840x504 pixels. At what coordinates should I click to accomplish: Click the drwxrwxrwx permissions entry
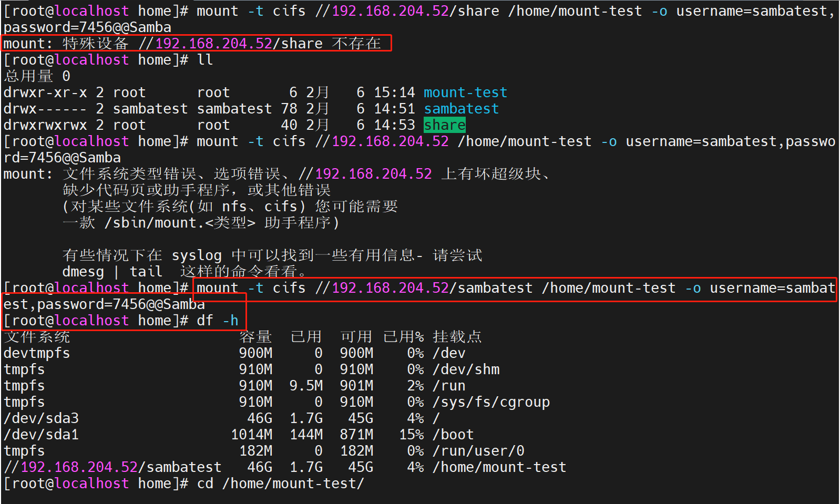(x=45, y=125)
